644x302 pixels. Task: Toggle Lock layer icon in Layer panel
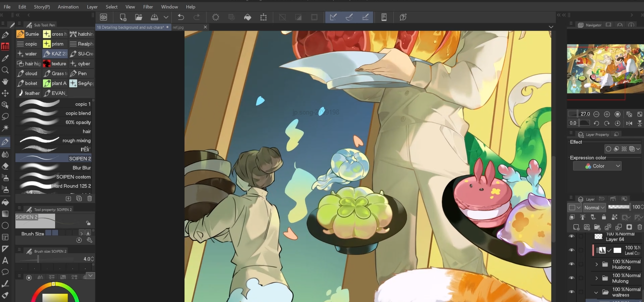(x=603, y=217)
